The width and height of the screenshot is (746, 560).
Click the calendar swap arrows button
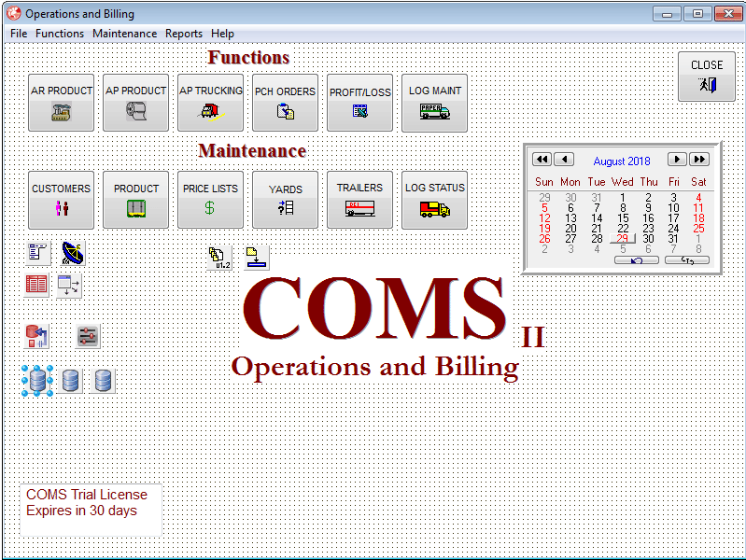pos(687,259)
